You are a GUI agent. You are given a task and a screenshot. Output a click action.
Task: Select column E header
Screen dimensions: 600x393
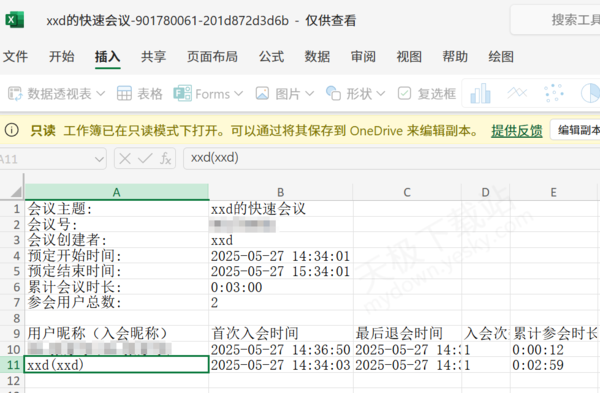click(x=554, y=192)
